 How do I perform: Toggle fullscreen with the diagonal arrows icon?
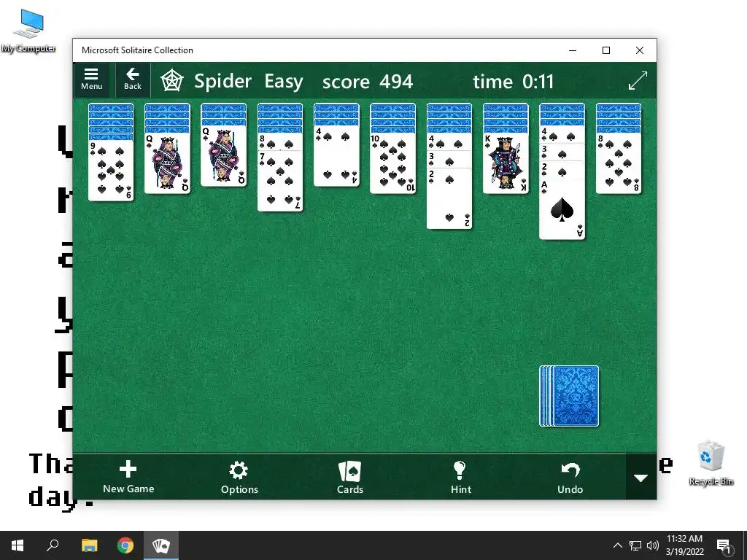tap(638, 80)
